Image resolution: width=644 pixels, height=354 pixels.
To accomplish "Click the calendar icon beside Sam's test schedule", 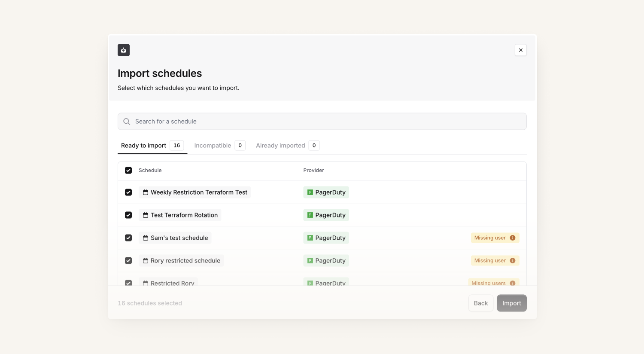I will 146,238.
